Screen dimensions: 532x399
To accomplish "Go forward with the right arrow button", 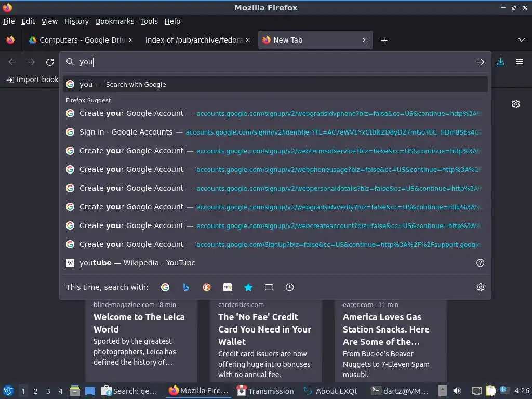I will [31, 62].
